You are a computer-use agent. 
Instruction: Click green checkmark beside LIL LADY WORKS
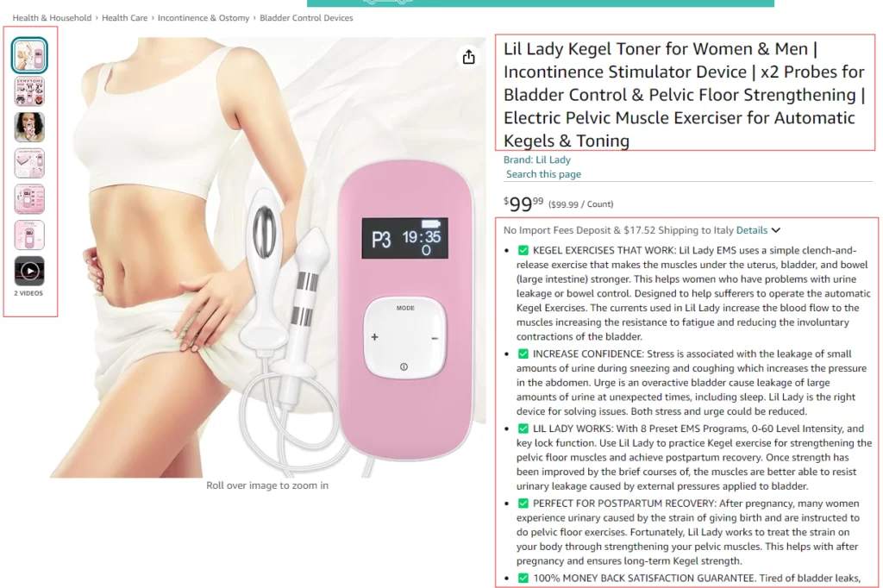[x=523, y=428]
